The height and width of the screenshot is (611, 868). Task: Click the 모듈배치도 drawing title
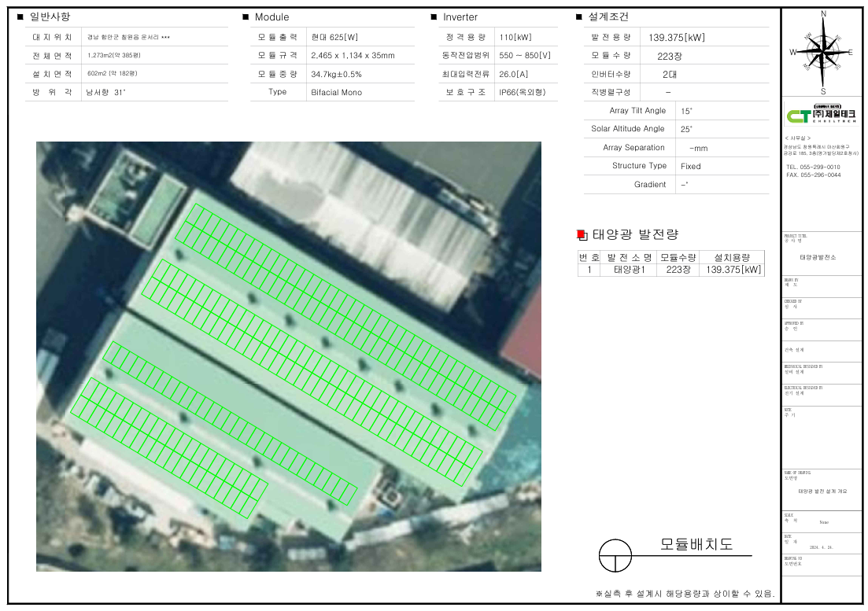[x=696, y=544]
